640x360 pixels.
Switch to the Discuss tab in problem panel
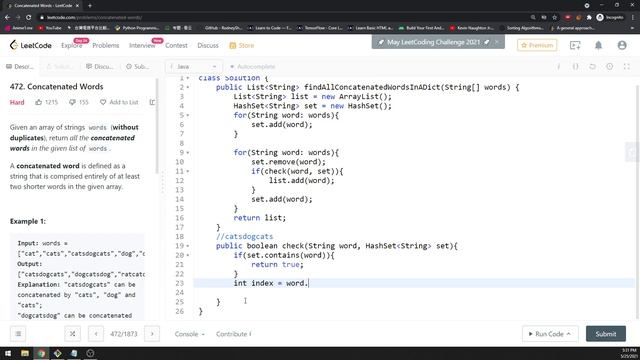100,67
